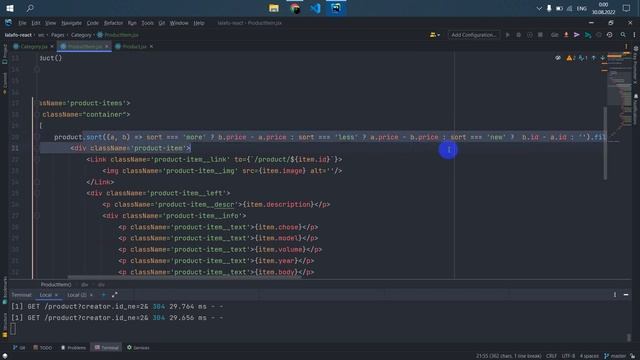Click the Category breadcrumb
640x360 pixels.
[x=81, y=35]
